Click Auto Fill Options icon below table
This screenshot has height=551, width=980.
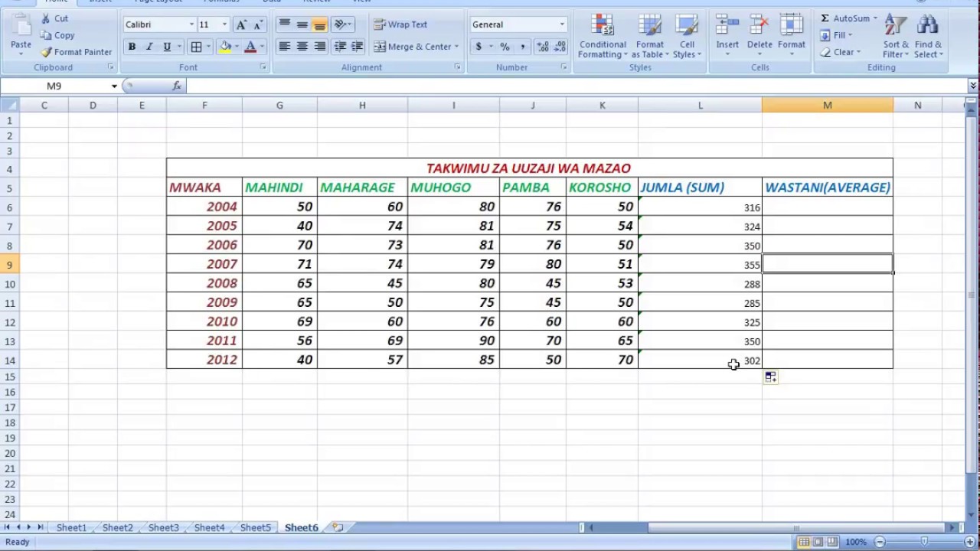770,377
